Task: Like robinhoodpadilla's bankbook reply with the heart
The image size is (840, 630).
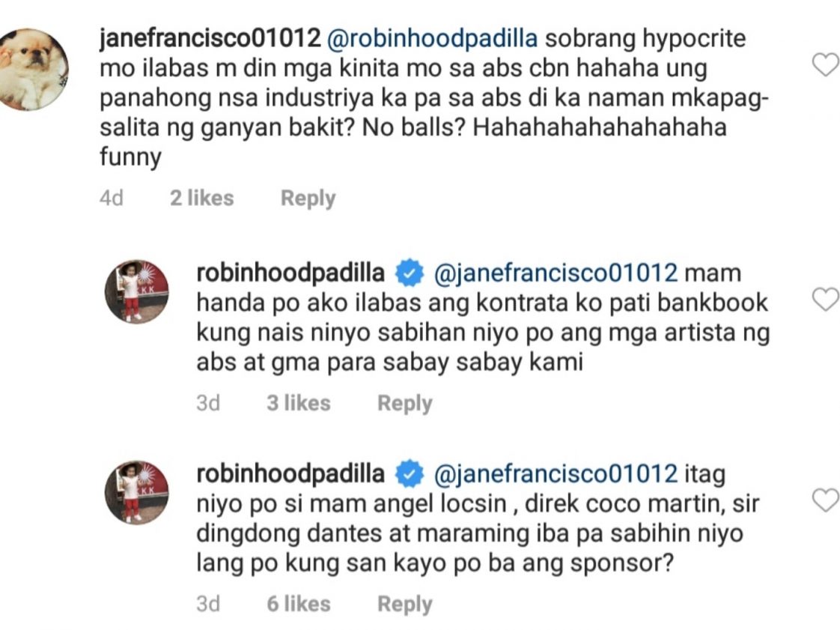Action: (826, 299)
